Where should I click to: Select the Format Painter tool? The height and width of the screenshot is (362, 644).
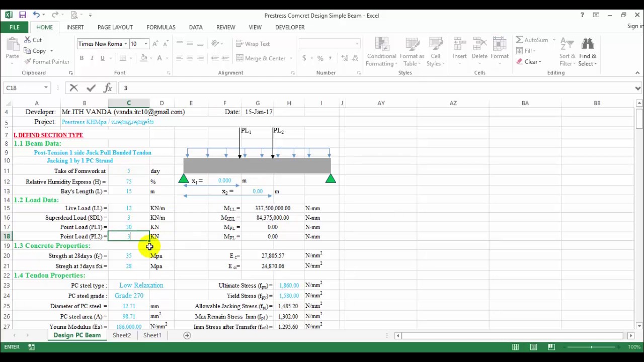tap(46, 61)
